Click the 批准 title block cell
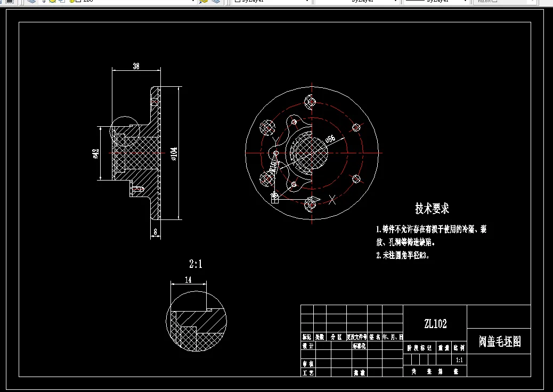The width and height of the screenshot is (553, 392). pos(360,373)
